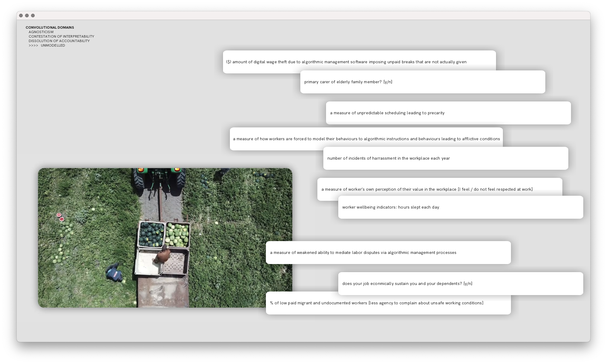This screenshot has height=364, width=607.
Task: Select the primary carer of elderly card
Action: point(423,82)
